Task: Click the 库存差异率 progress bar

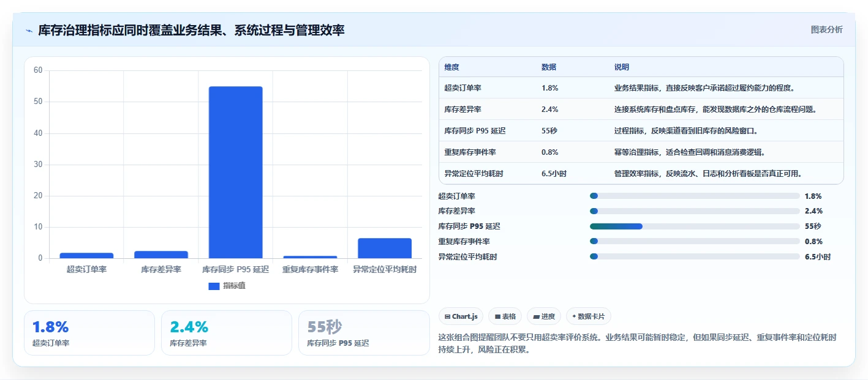Action: pos(695,211)
